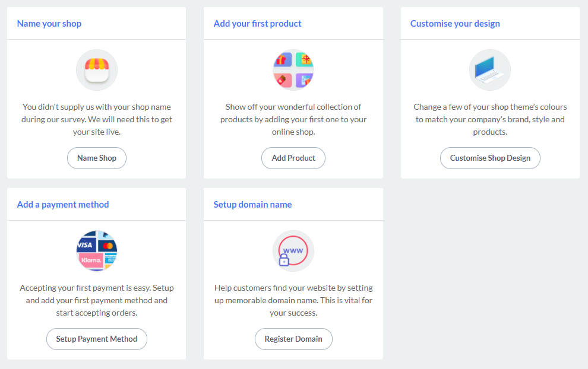The width and height of the screenshot is (588, 369).
Task: Click the www domain icon
Action: [x=293, y=250]
